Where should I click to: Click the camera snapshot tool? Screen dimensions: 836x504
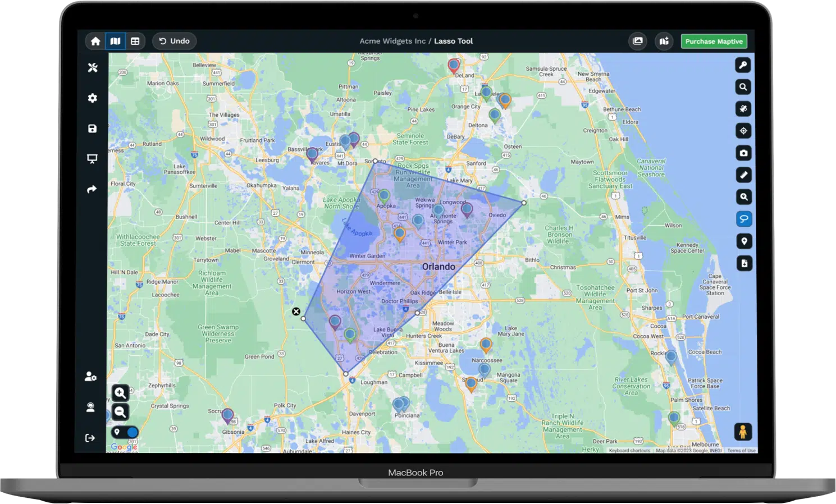[x=743, y=153]
